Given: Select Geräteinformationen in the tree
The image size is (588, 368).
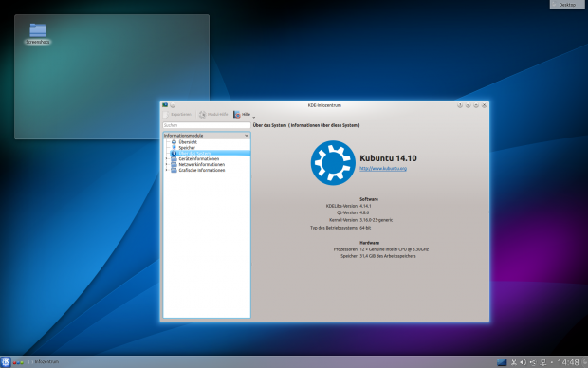Looking at the screenshot, I should 199,159.
